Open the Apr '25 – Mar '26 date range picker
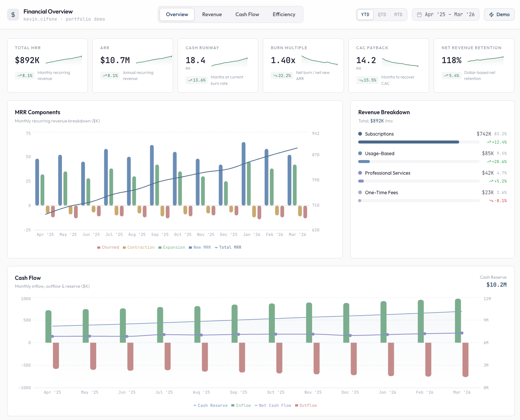 446,15
